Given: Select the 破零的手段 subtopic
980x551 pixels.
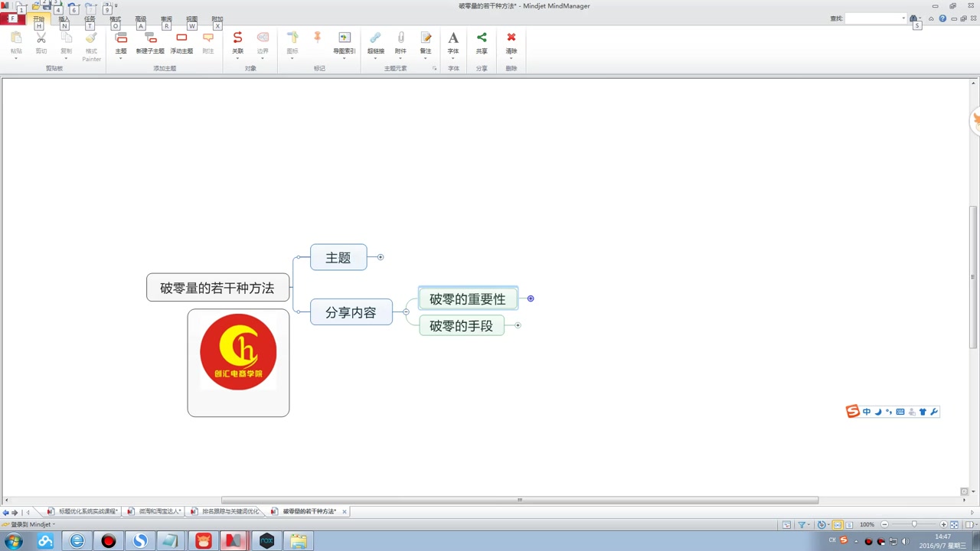Looking at the screenshot, I should (x=462, y=325).
